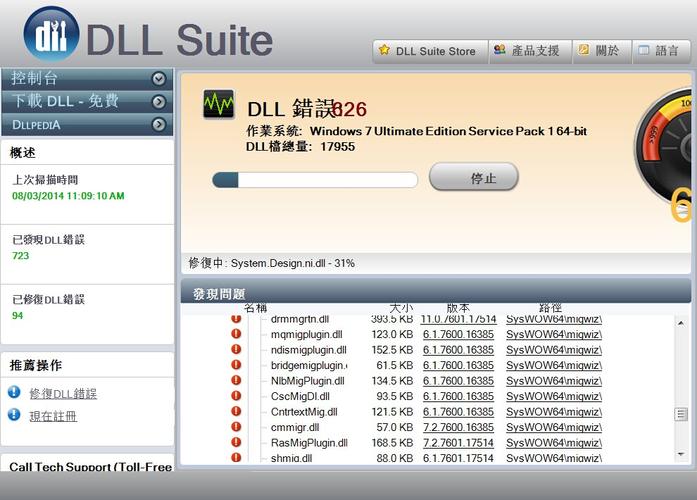Select CntrtextMig.dll file name
697x500 pixels.
tap(304, 412)
